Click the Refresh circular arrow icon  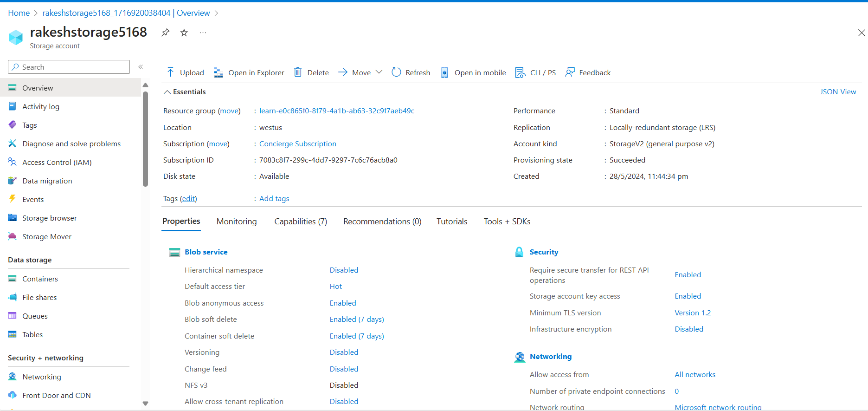point(396,72)
